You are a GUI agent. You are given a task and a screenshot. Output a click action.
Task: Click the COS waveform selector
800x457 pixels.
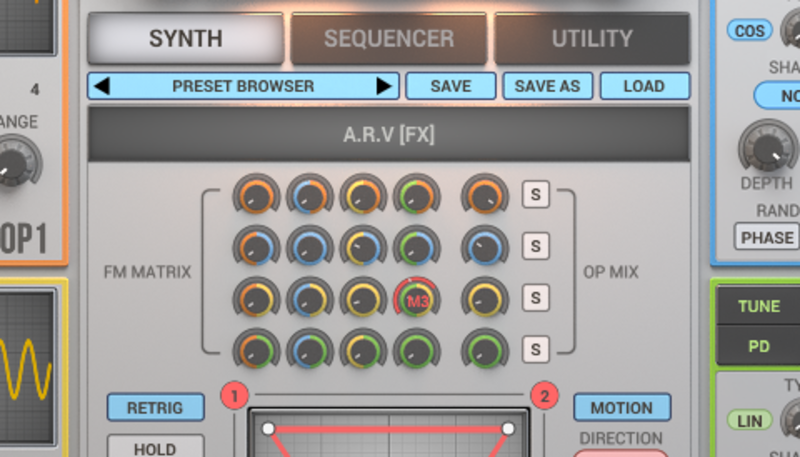click(x=749, y=31)
